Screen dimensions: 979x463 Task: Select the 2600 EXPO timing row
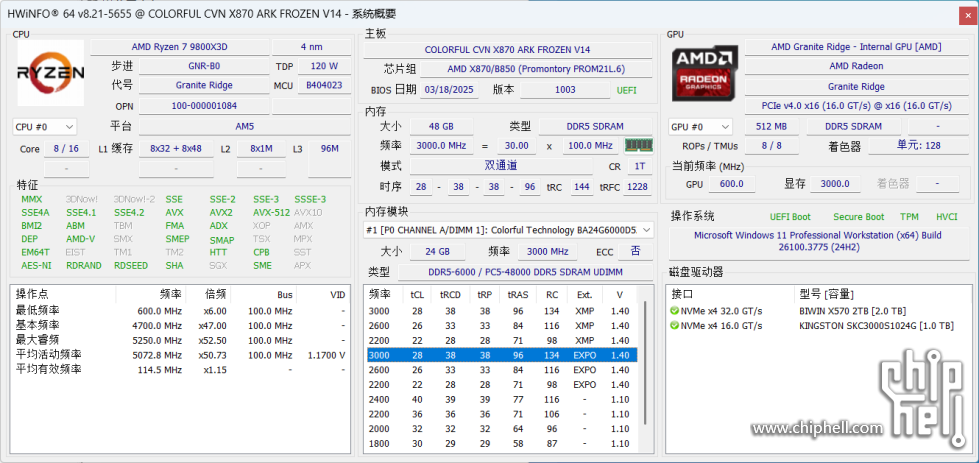click(501, 370)
